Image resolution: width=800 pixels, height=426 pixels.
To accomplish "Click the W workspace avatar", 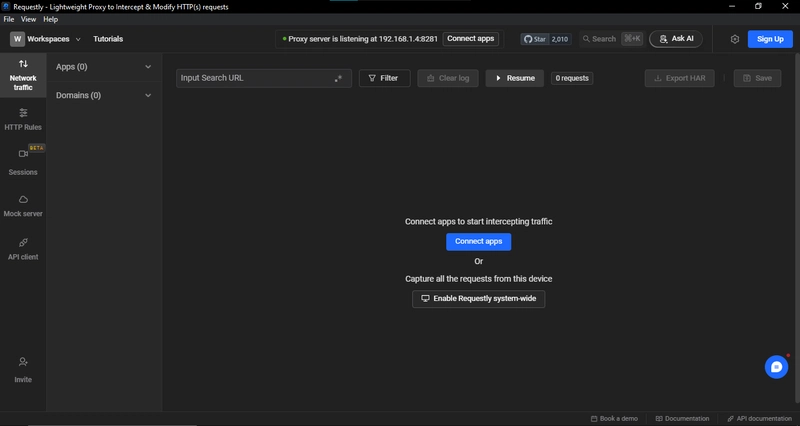I will tap(17, 39).
